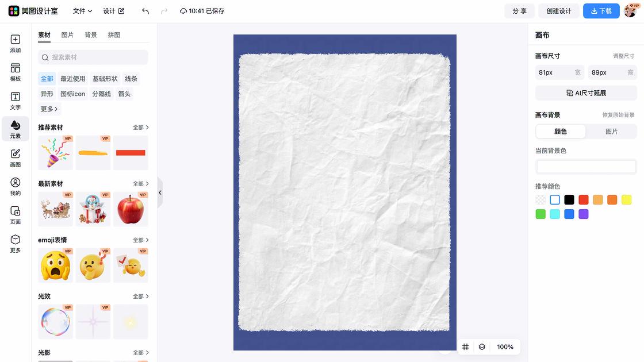Pick the purple recommended color swatch
The image size is (644, 362).
tap(584, 214)
